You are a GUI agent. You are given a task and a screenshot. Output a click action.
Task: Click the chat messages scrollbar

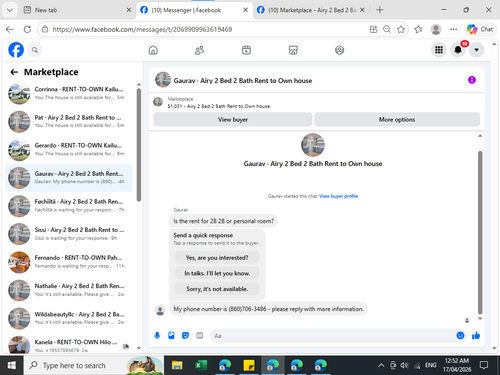[480, 232]
